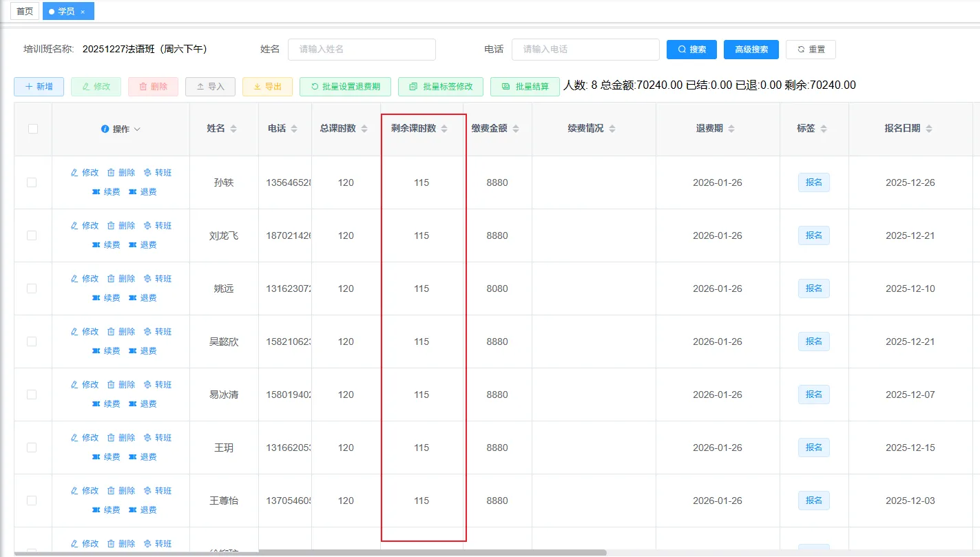The image size is (980, 557).
Task: Sort by 总课时数 column sort arrows
Action: (x=364, y=129)
